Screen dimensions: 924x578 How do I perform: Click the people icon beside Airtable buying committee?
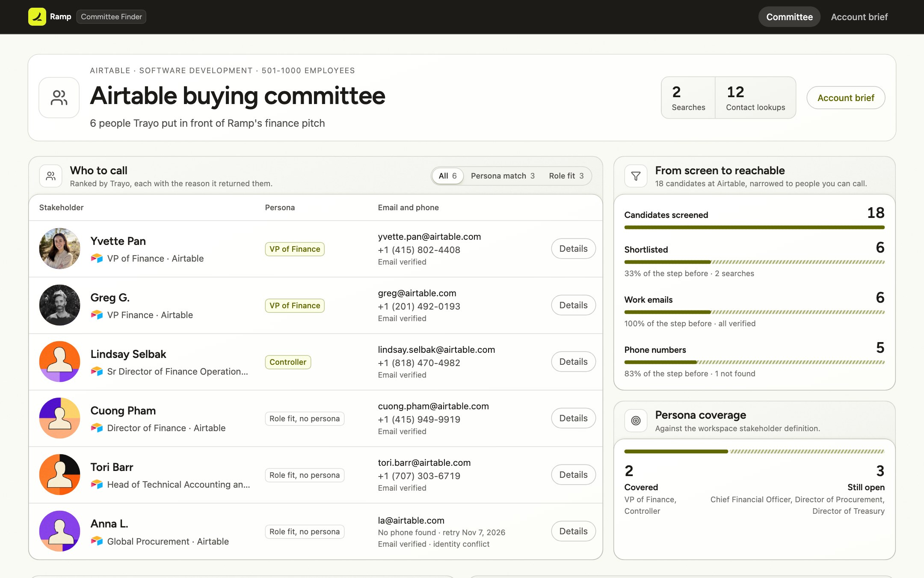[x=59, y=98]
